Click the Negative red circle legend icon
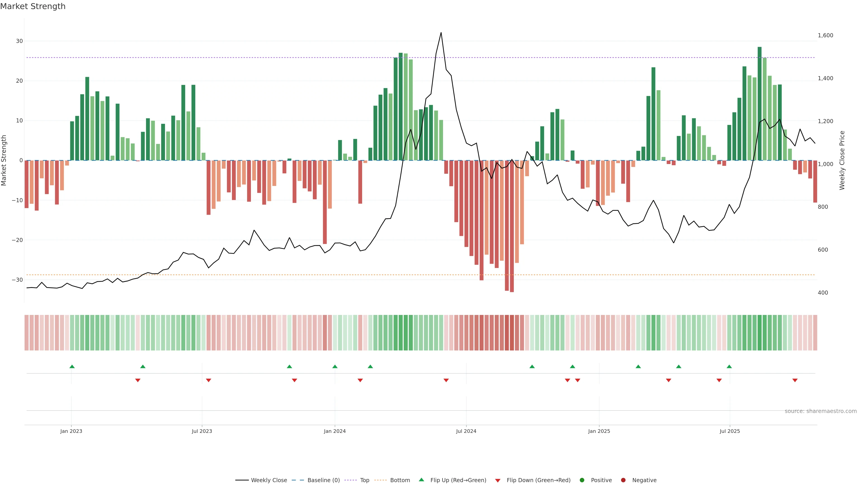868x488 pixels. tap(623, 480)
